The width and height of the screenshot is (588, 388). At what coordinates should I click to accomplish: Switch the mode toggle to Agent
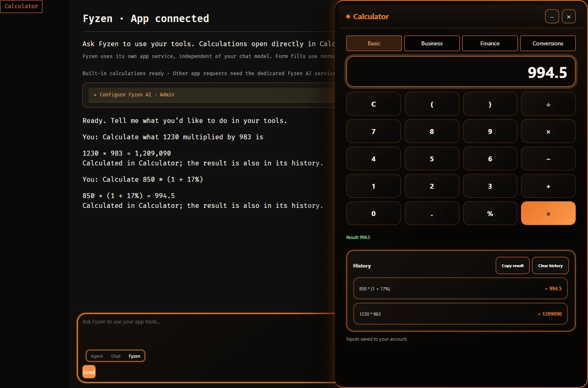[x=97, y=356]
